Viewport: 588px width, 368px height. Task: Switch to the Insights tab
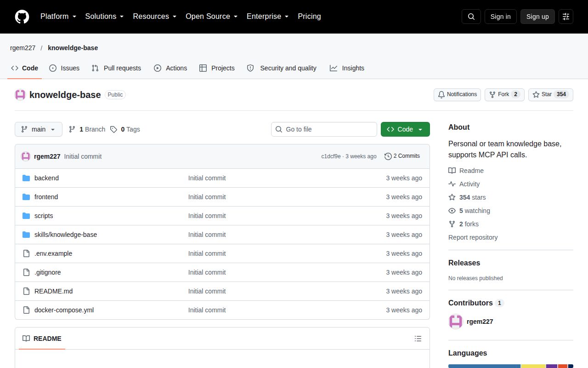[x=347, y=68]
